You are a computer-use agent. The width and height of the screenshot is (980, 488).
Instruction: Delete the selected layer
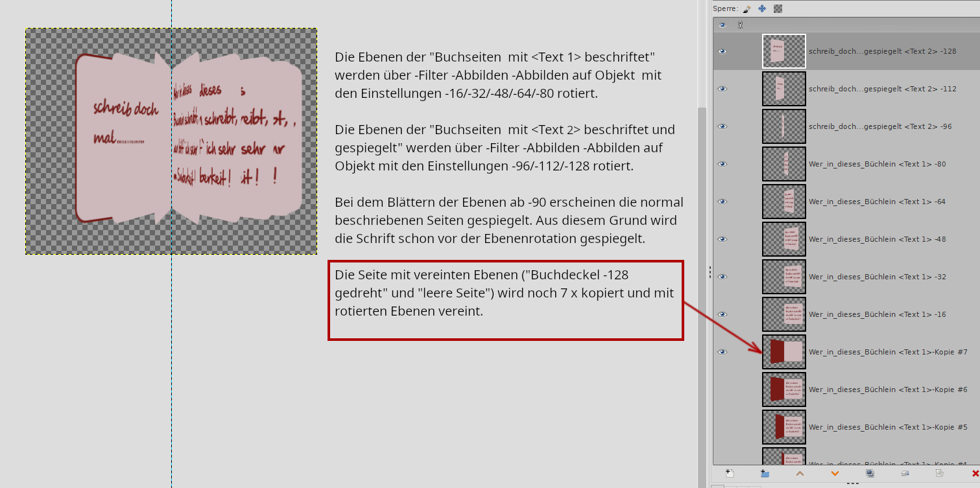point(975,474)
